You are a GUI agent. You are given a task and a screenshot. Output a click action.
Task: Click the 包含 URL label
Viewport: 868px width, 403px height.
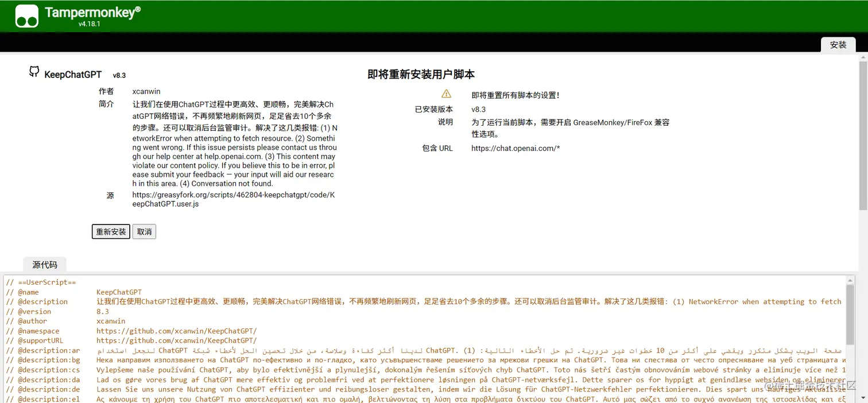click(437, 148)
